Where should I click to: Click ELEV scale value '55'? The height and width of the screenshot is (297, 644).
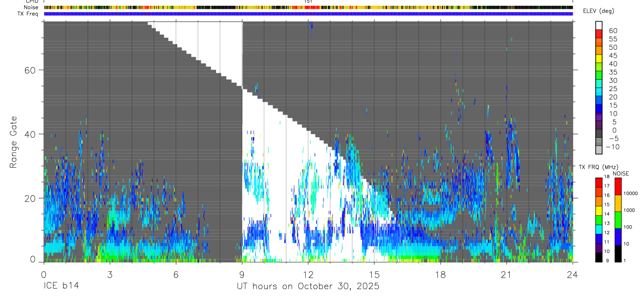click(x=613, y=39)
